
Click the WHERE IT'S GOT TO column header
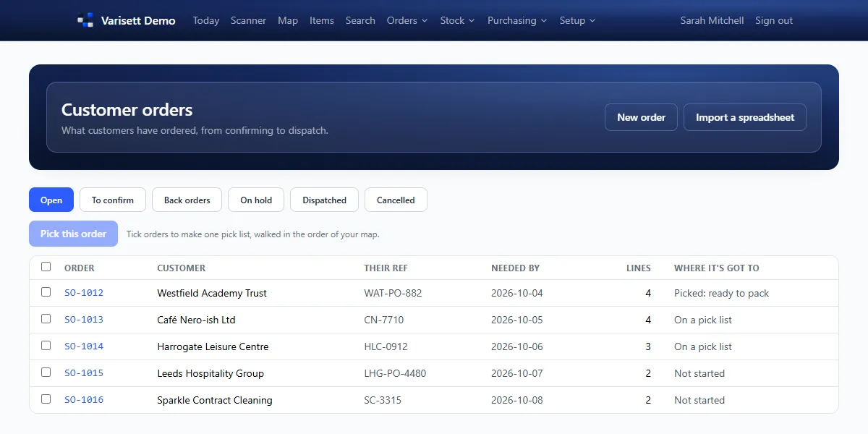coord(717,268)
